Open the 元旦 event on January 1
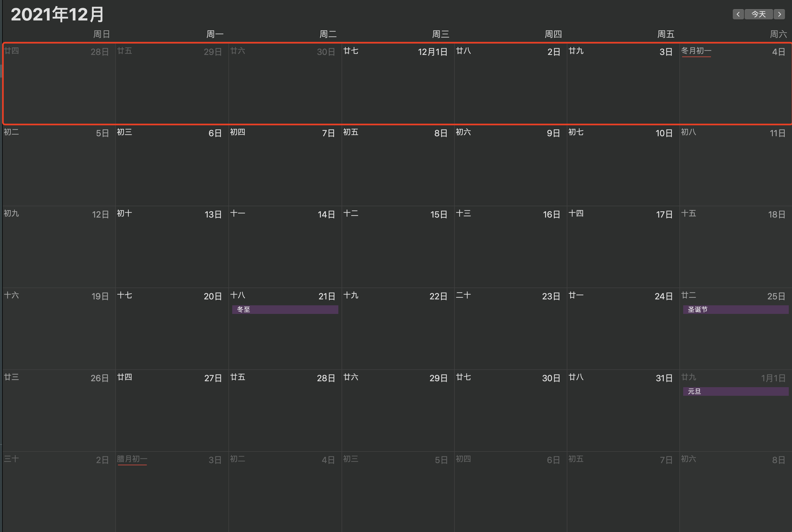This screenshot has width=792, height=532. [735, 391]
